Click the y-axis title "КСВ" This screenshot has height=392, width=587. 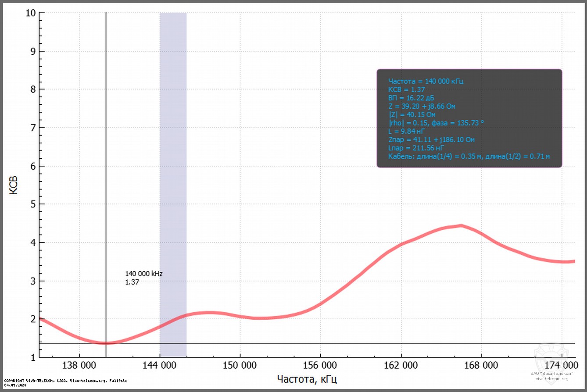coord(14,185)
